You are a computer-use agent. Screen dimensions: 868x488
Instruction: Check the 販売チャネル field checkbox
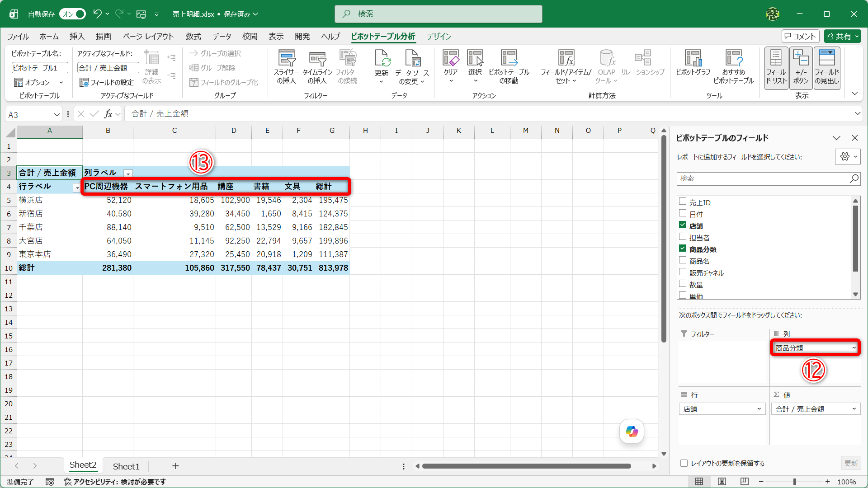point(683,272)
